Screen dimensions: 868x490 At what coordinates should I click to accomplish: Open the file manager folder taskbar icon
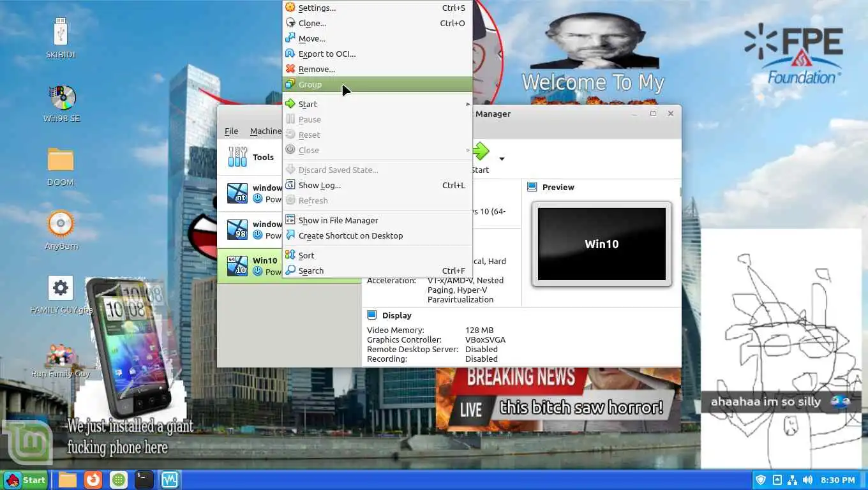[x=68, y=480]
